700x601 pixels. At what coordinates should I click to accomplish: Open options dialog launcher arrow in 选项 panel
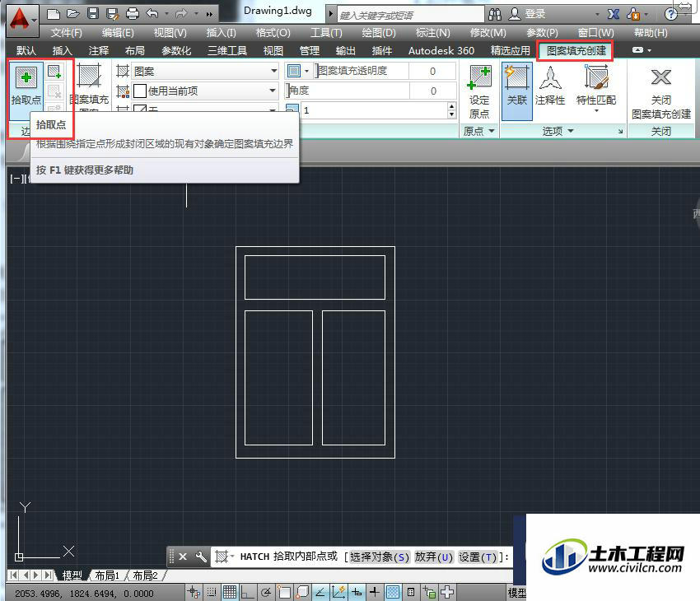click(621, 132)
